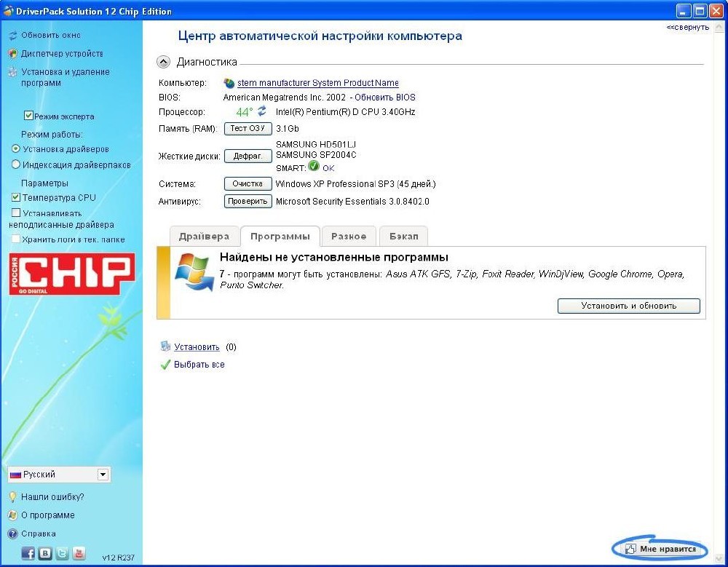Click the Мне нравится like button
728x567 pixels.
point(660,549)
